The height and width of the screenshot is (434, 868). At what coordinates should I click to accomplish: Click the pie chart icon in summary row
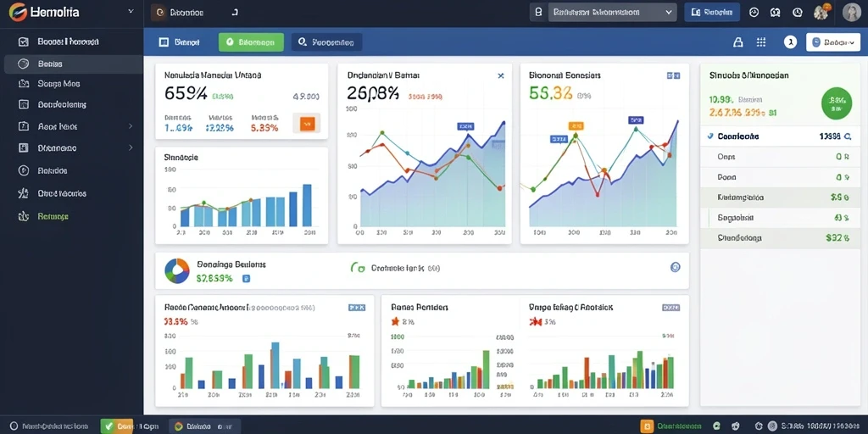pyautogui.click(x=177, y=270)
